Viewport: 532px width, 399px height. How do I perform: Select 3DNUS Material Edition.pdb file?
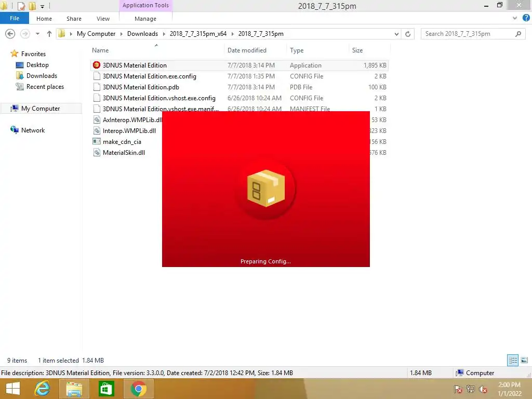[141, 87]
